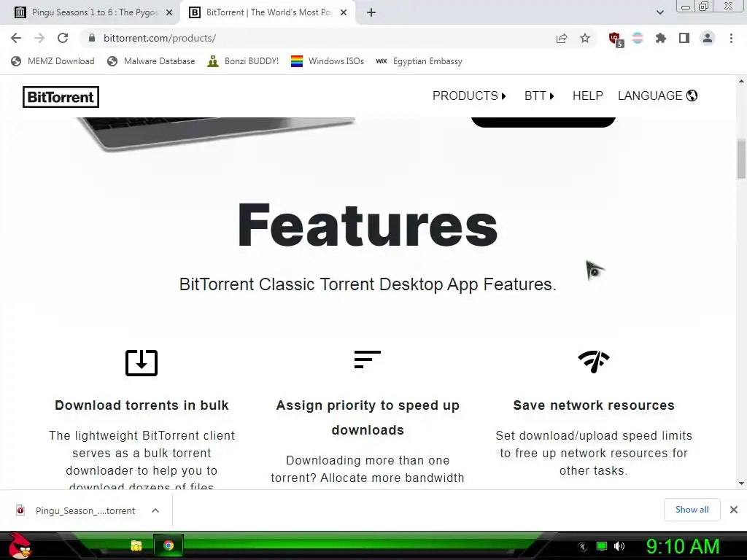Open Malware Database bookmark

[x=151, y=61]
